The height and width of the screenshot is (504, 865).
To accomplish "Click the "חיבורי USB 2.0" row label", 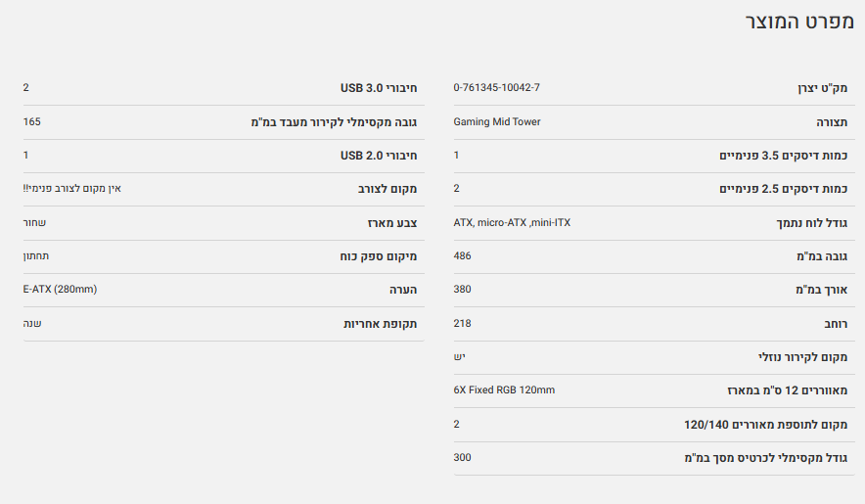I will (x=379, y=156).
